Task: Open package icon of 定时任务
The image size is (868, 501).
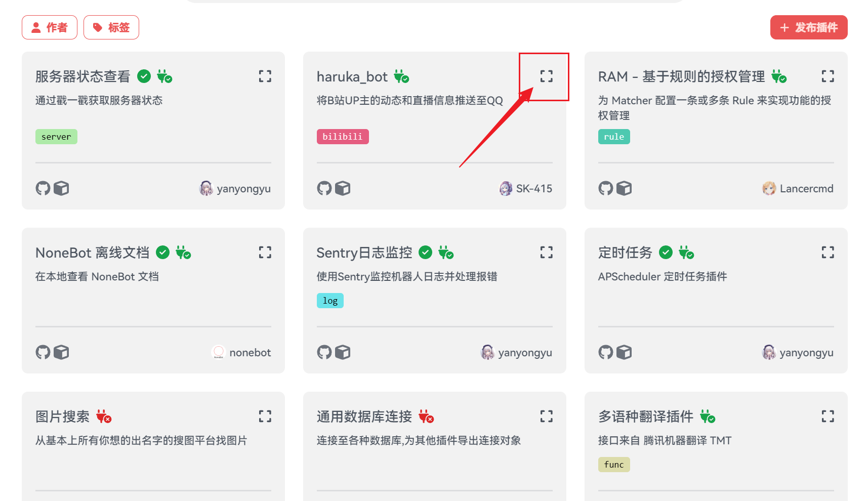Action: [624, 352]
